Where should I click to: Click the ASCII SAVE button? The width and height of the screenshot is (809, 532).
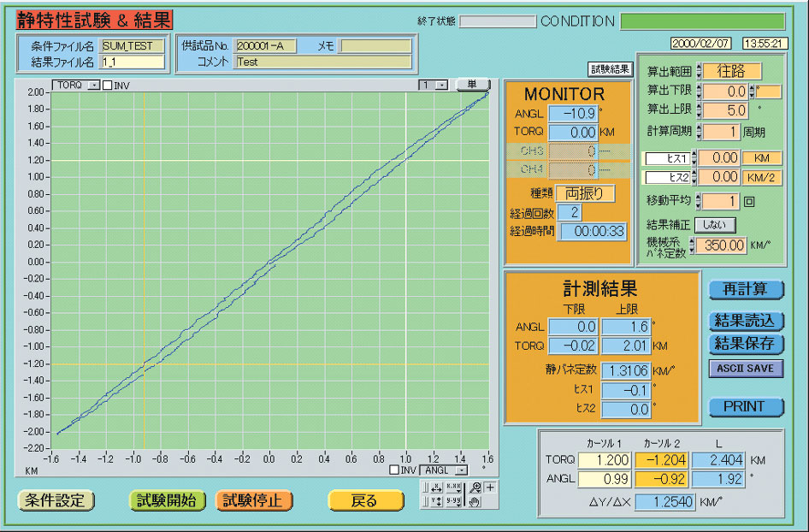(746, 369)
